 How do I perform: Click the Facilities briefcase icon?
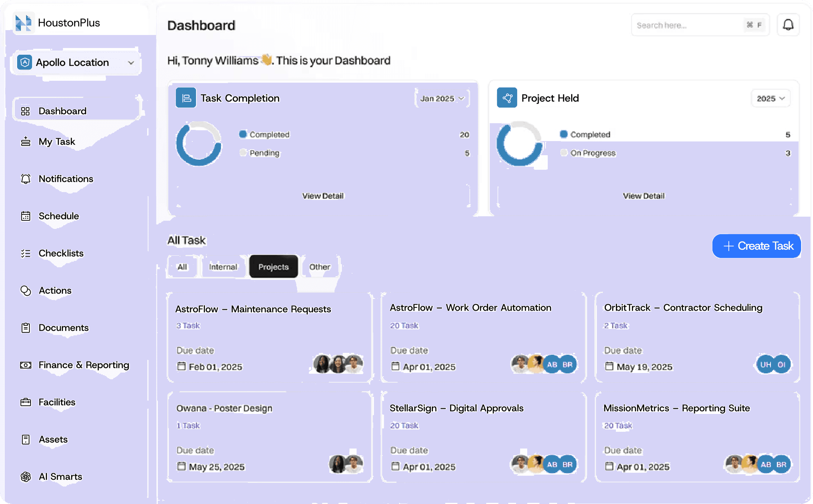tap(25, 402)
